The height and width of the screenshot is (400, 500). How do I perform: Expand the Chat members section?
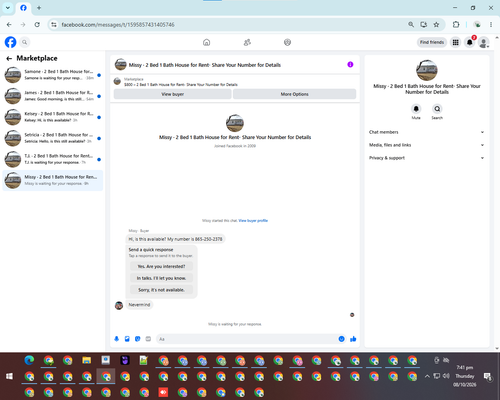426,132
